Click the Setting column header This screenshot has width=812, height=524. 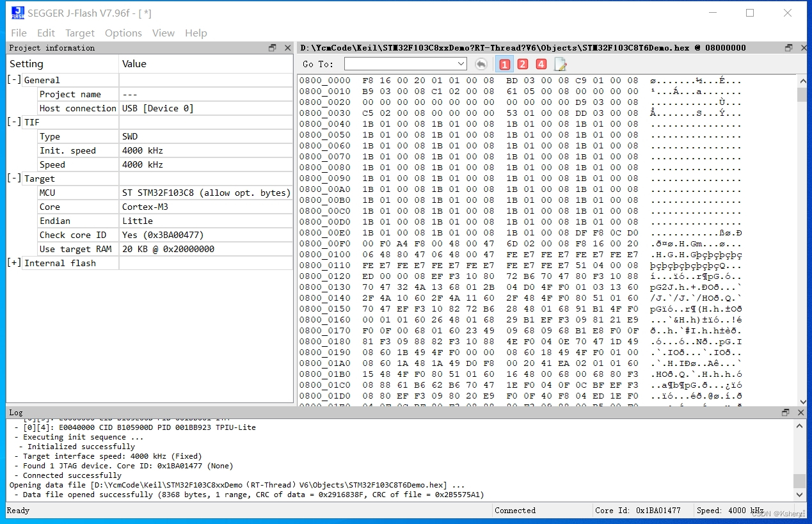(x=63, y=64)
